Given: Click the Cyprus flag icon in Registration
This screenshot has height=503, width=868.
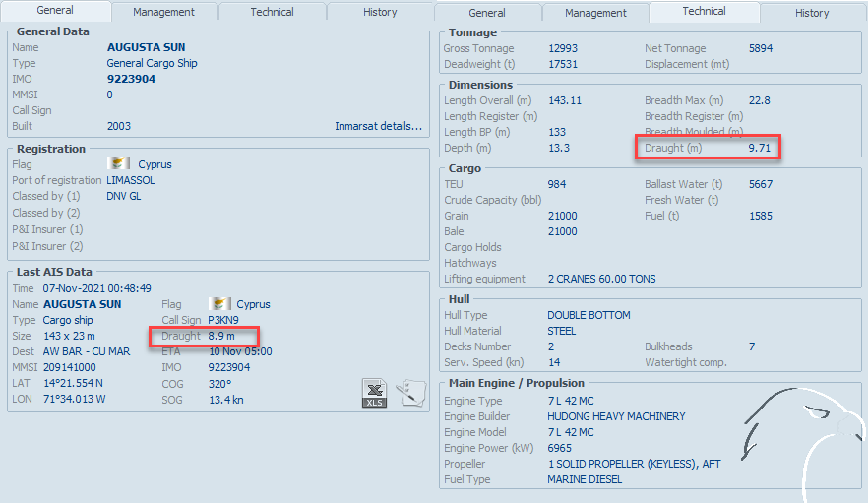Looking at the screenshot, I should pyautogui.click(x=118, y=163).
